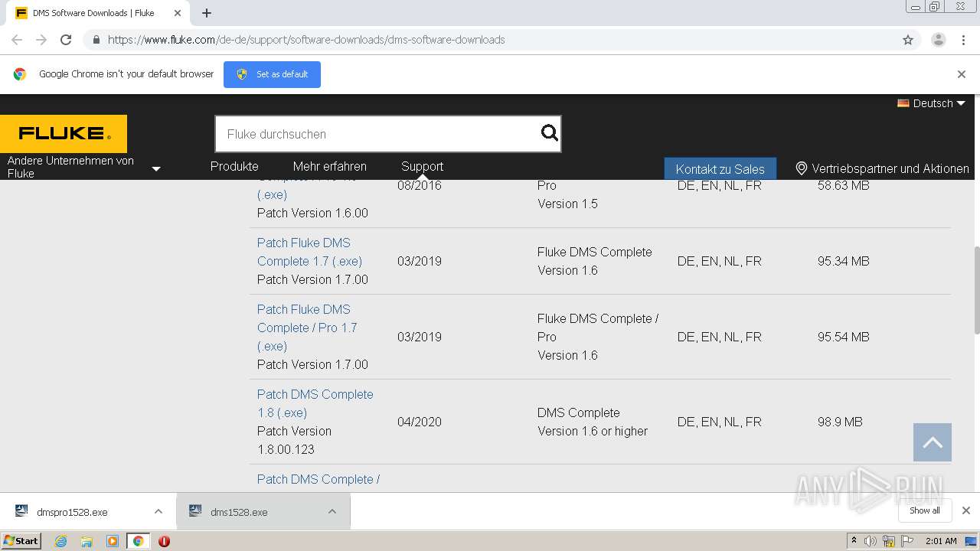Open the dmspro1528.exe downloaded file
The height and width of the screenshot is (551, 980).
(x=71, y=512)
